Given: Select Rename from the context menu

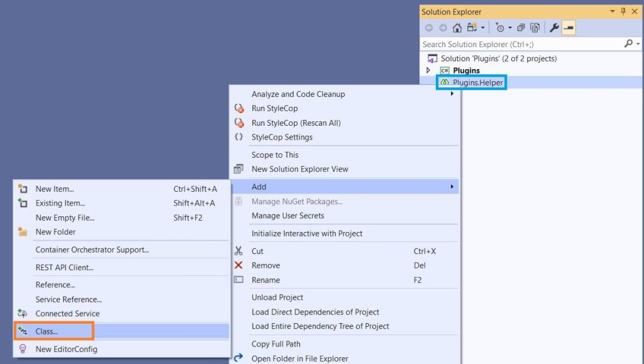Looking at the screenshot, I should pyautogui.click(x=265, y=280).
